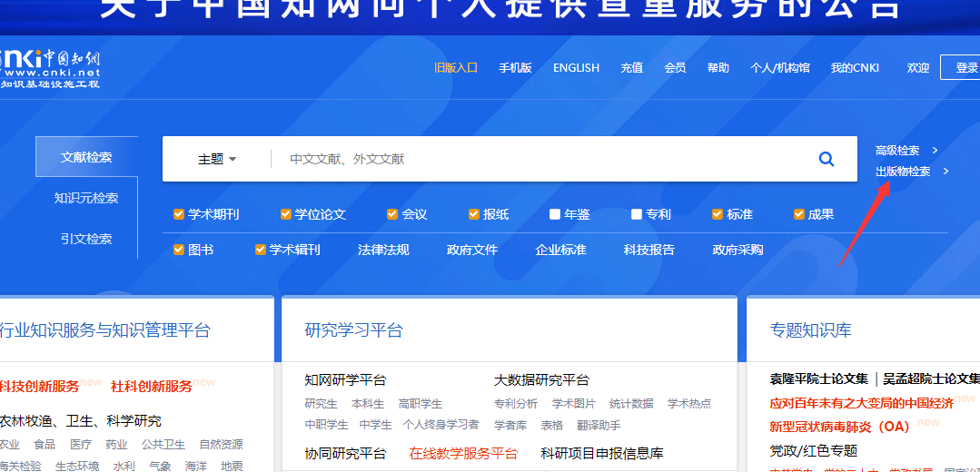Uncheck the 标准 checkbox

pos(718,215)
